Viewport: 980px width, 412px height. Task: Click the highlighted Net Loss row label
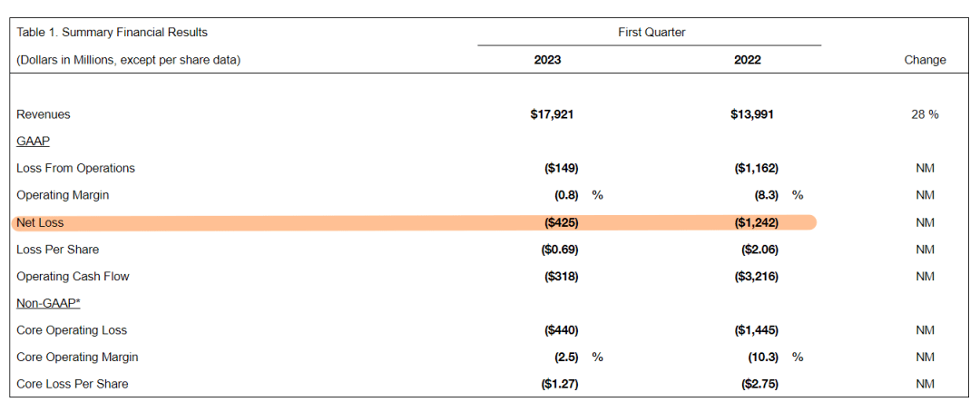pos(40,222)
